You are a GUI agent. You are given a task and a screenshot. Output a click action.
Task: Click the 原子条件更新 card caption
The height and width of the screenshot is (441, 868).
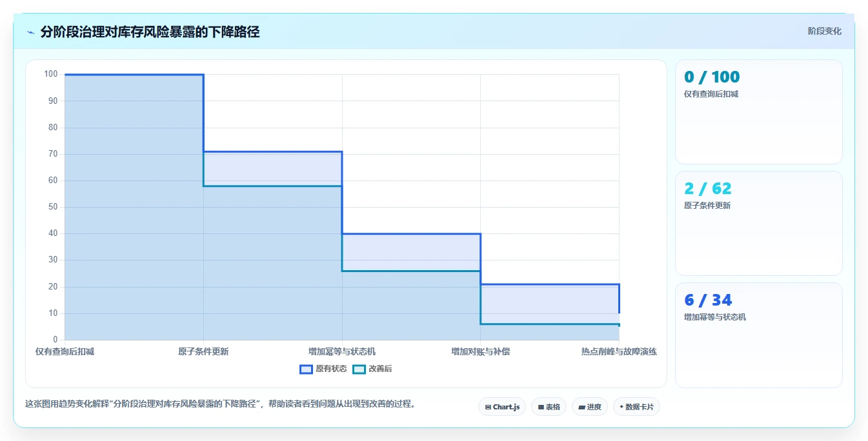[707, 206]
